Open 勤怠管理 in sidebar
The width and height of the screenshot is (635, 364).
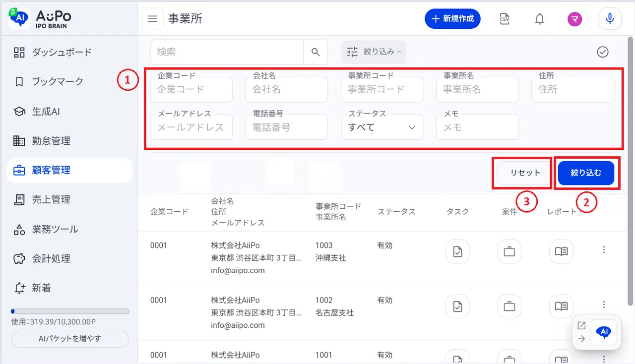[69, 141]
